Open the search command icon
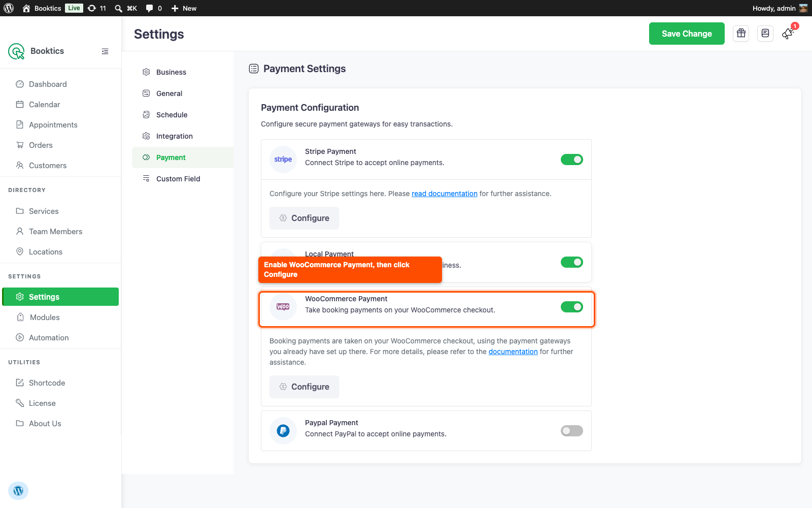 126,8
